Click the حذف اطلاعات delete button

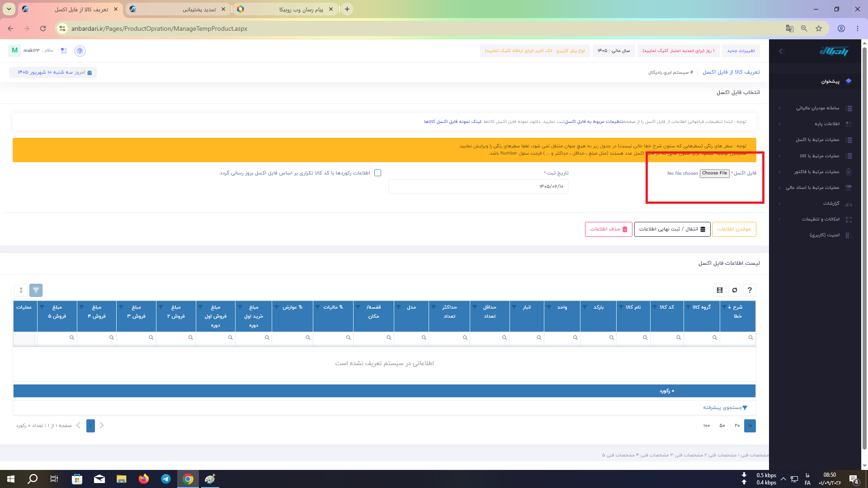tap(609, 229)
